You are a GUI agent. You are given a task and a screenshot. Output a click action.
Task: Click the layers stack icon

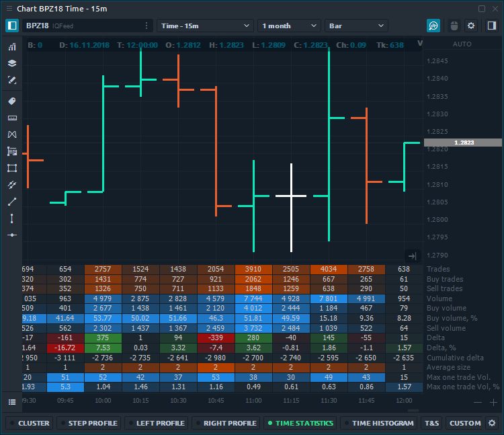point(11,63)
